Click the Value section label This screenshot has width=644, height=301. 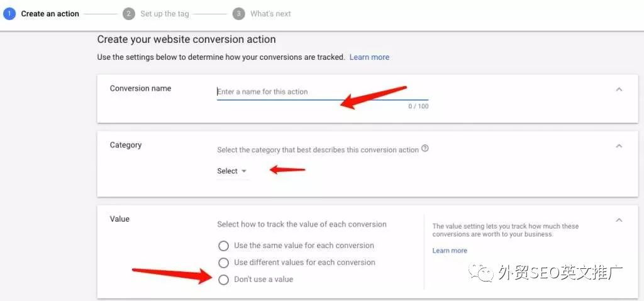pos(119,219)
